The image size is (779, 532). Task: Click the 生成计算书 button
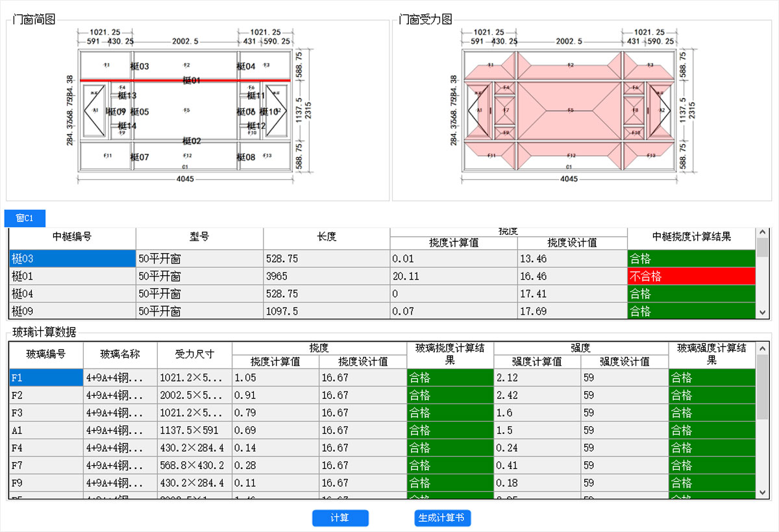pyautogui.click(x=442, y=518)
